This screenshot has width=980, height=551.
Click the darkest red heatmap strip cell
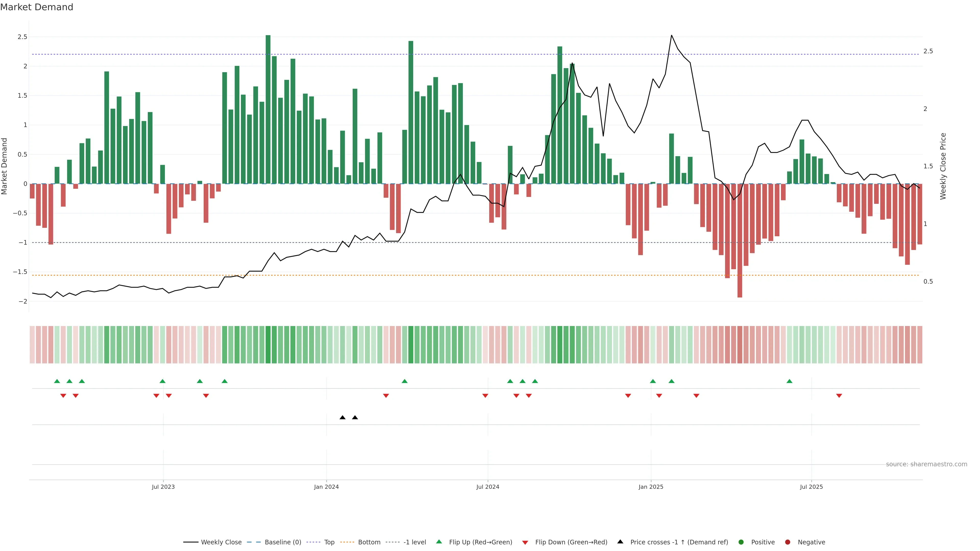coord(740,345)
